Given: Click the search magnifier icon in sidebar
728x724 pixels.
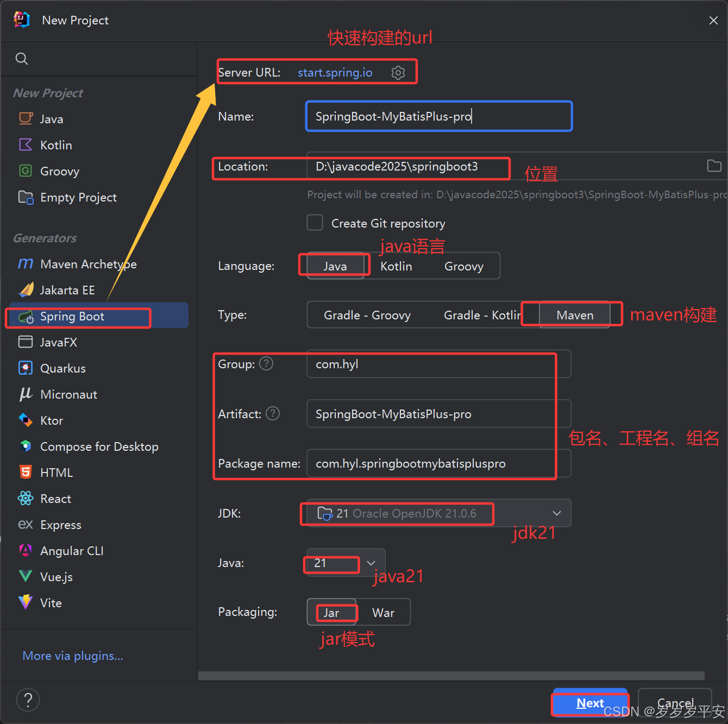Looking at the screenshot, I should 22,59.
